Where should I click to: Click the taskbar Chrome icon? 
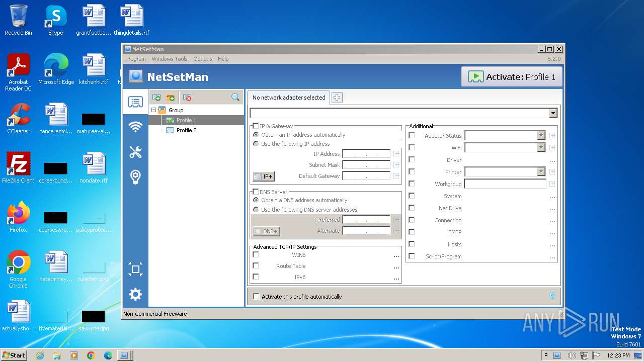pyautogui.click(x=91, y=355)
